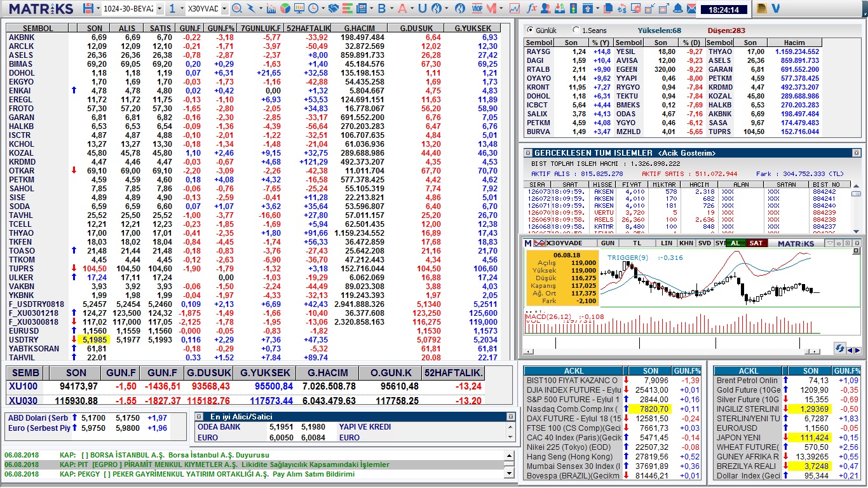
Task: Expand dropdown arrow beside red M icon
Action: 501,8
